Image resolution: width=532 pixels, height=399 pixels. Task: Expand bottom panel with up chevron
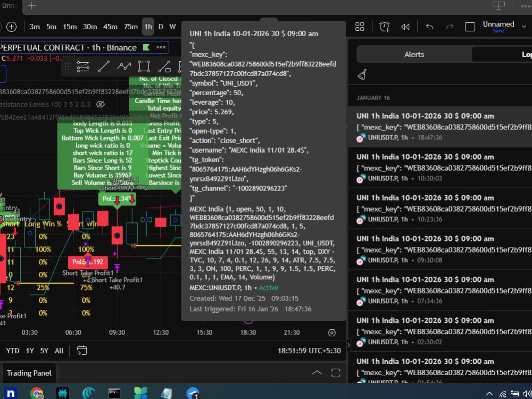317,372
